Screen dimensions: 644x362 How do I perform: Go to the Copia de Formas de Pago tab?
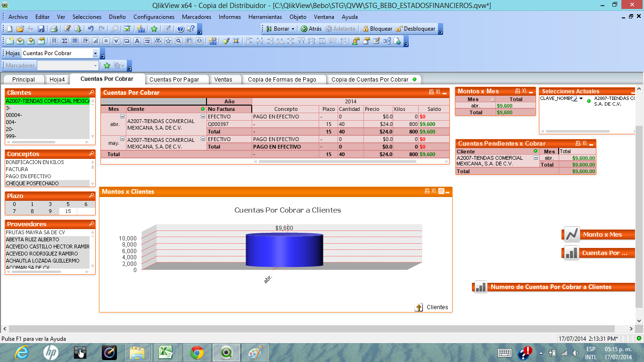pos(282,80)
